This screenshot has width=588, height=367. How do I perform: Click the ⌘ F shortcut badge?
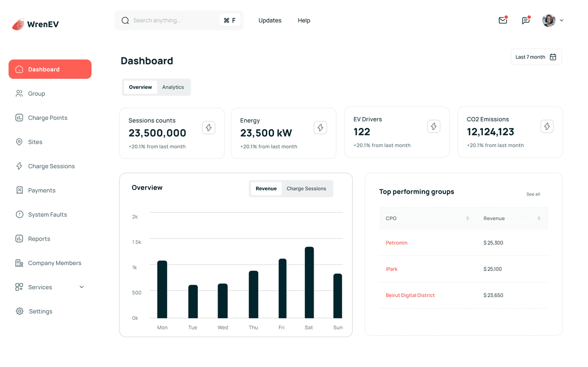pyautogui.click(x=230, y=20)
